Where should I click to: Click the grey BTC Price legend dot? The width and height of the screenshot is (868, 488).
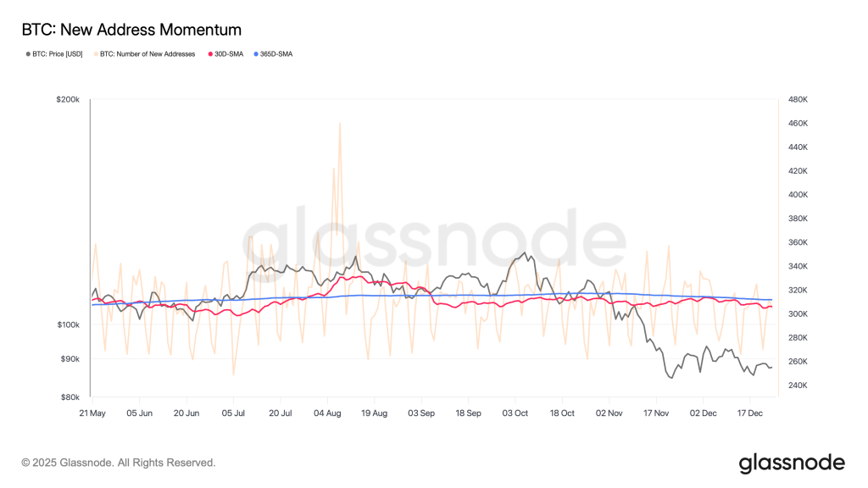tap(28, 54)
